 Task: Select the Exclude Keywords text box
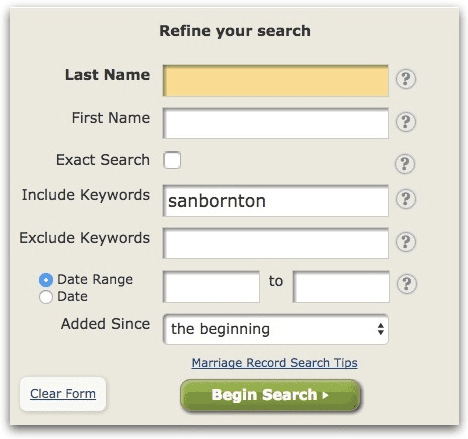pos(275,243)
